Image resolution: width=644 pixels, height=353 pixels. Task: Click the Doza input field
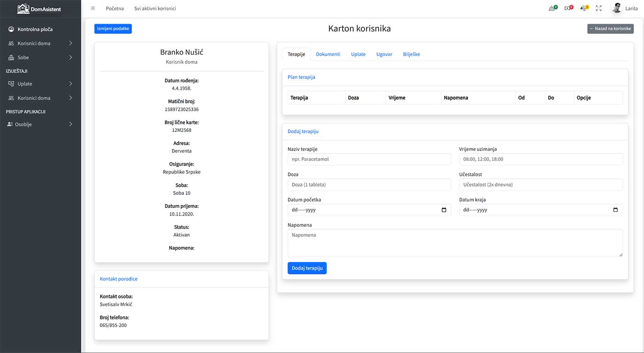(x=369, y=184)
